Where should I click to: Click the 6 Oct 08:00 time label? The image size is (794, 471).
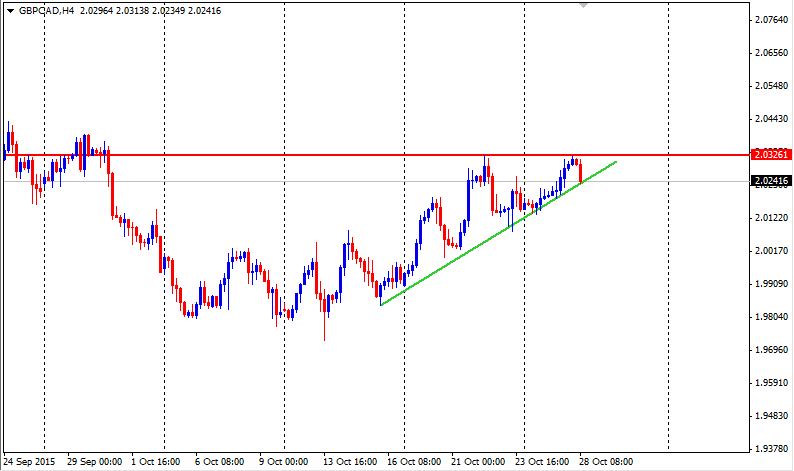[x=219, y=462]
